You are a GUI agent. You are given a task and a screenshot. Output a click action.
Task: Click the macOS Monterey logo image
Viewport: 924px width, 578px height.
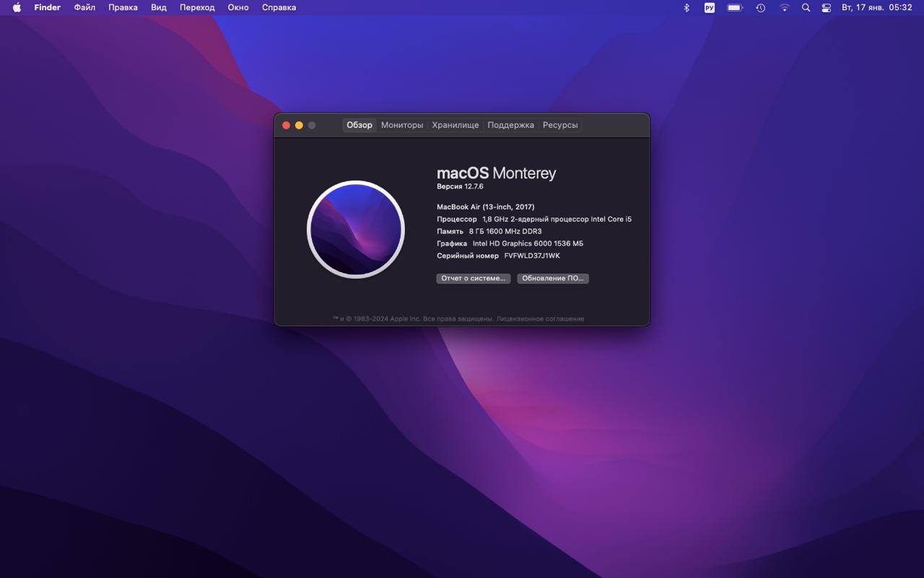coord(356,229)
